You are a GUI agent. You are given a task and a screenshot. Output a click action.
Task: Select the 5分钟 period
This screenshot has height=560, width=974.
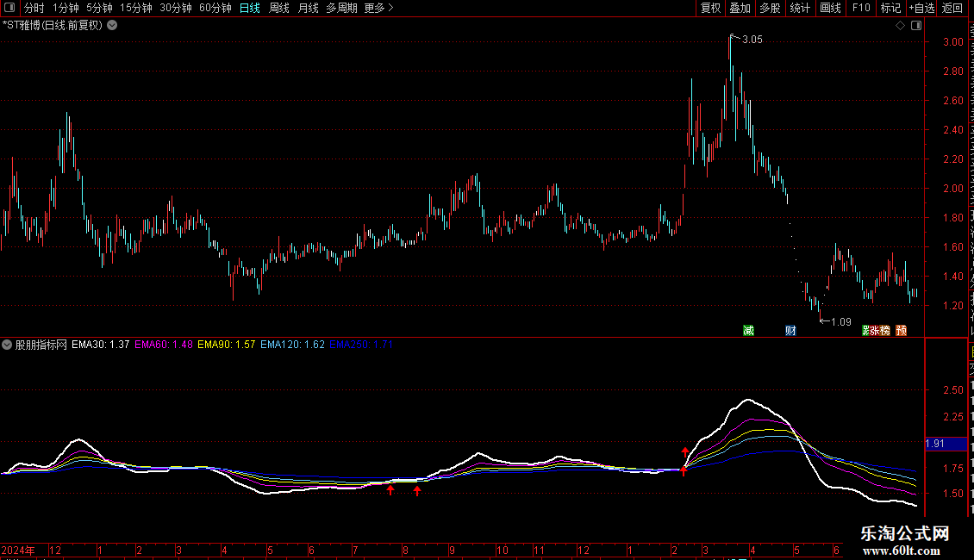99,8
